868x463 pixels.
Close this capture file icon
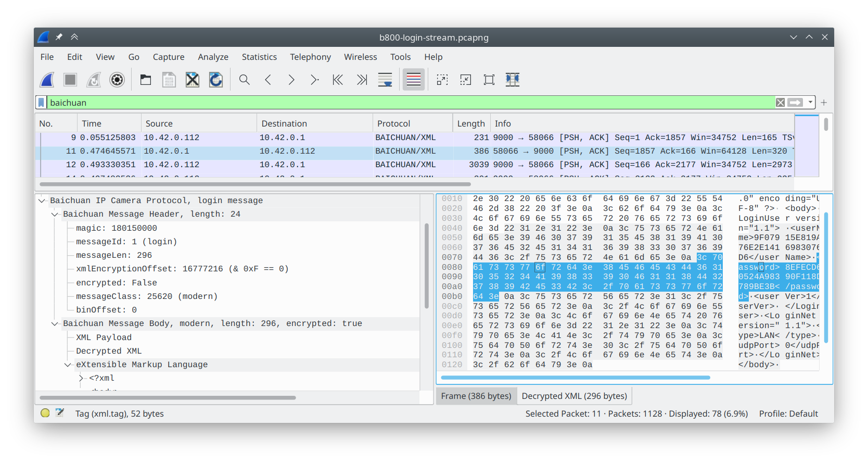pos(193,80)
